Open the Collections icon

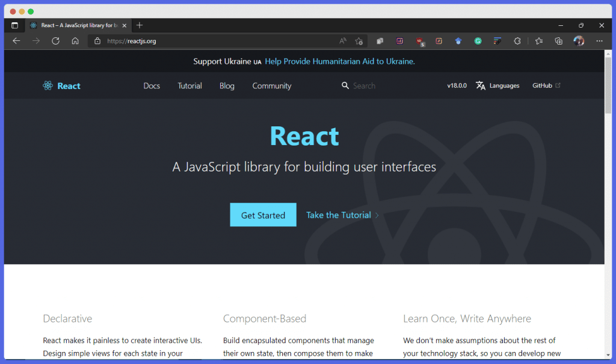tap(559, 41)
